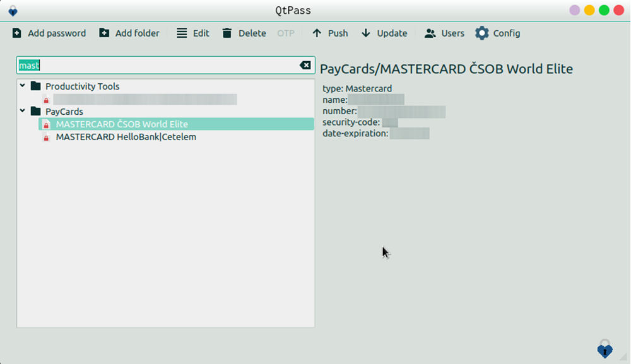
Task: Select MASTERCARD HelloBank|Cetelem entry
Action: coord(126,137)
